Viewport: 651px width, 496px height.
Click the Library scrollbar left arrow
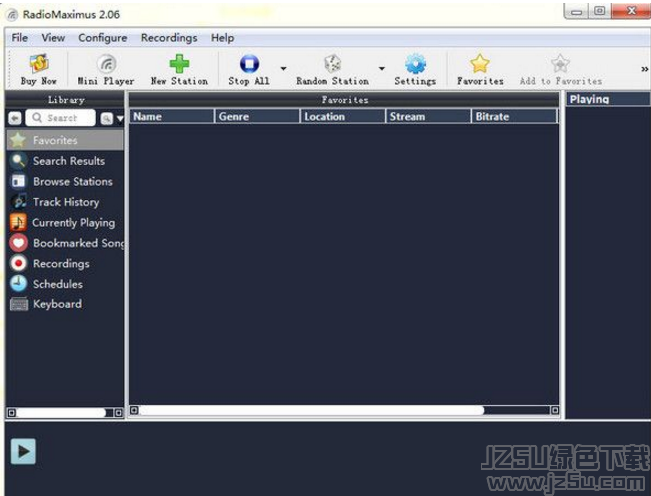point(12,413)
